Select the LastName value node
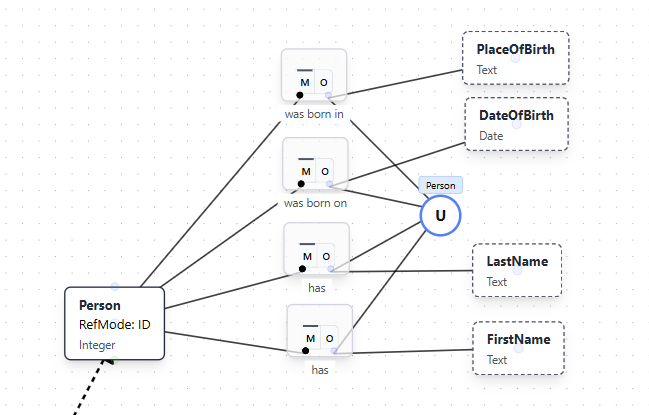This screenshot has width=649, height=415. coord(516,270)
